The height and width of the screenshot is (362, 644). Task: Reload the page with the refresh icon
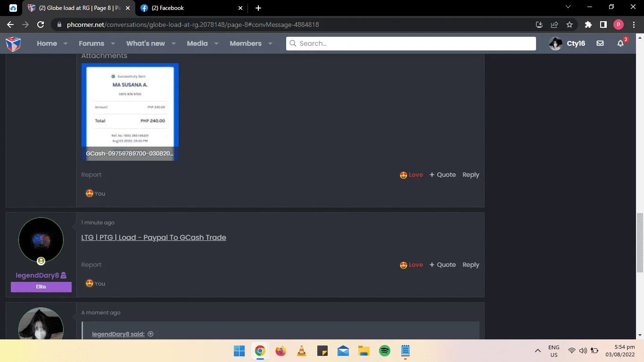(x=41, y=25)
